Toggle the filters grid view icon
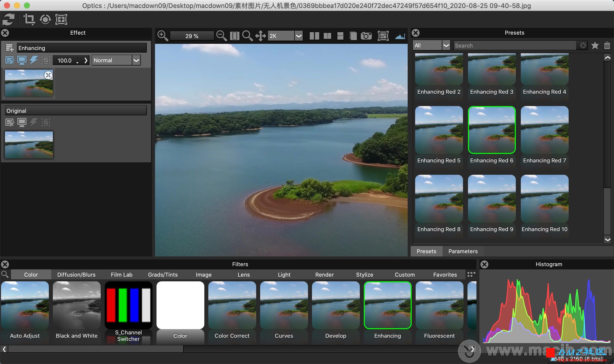 click(x=471, y=274)
